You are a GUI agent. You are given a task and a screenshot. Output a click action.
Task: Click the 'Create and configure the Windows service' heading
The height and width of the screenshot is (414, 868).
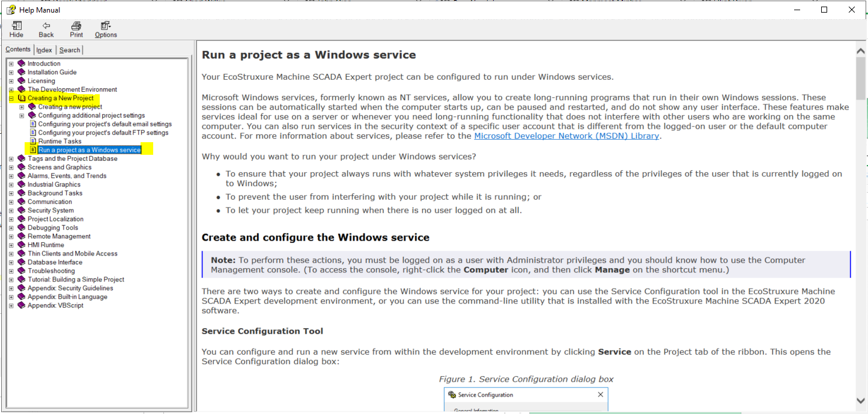coord(315,238)
